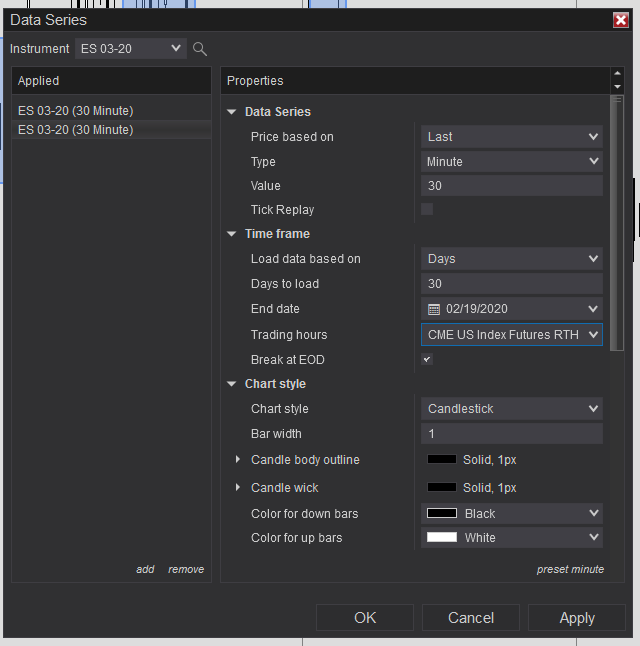Image resolution: width=640 pixels, height=646 pixels.
Task: Click the Candle body outline color swatch
Action: tap(442, 459)
